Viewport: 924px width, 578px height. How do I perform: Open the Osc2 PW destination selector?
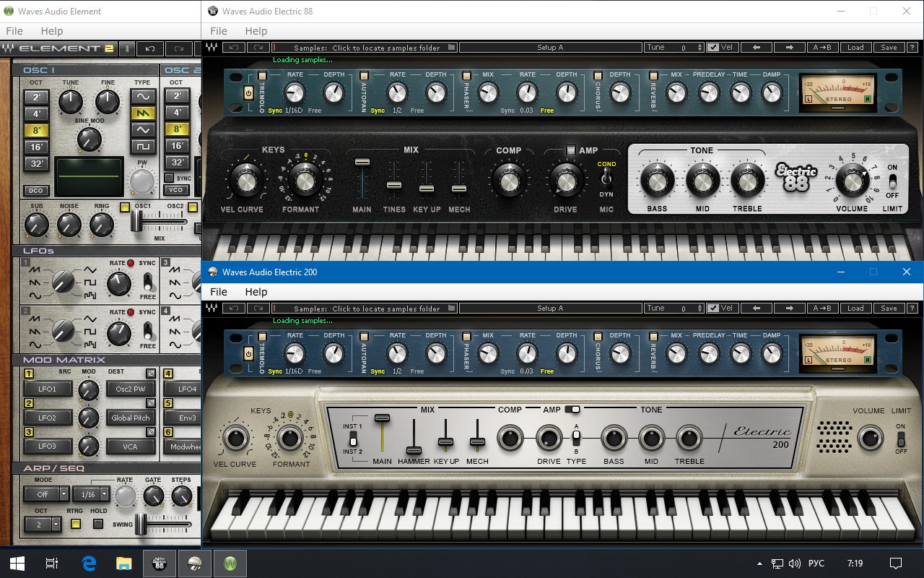(x=130, y=389)
